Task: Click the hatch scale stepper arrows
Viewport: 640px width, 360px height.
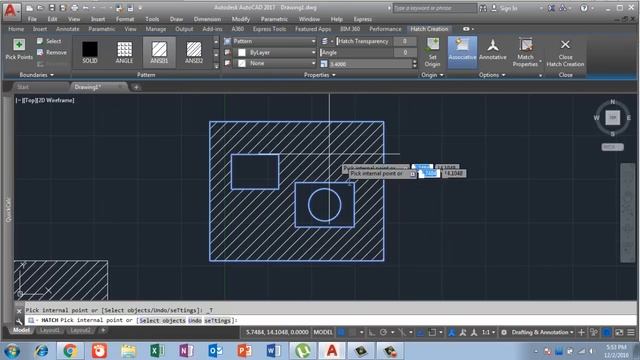Action: click(x=415, y=64)
